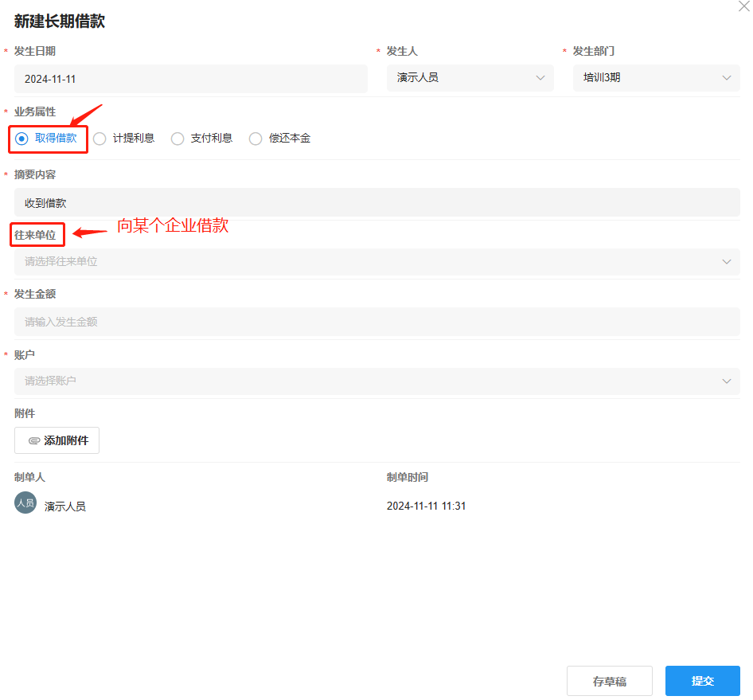Choose the 支付利息 radio option

pyautogui.click(x=178, y=139)
